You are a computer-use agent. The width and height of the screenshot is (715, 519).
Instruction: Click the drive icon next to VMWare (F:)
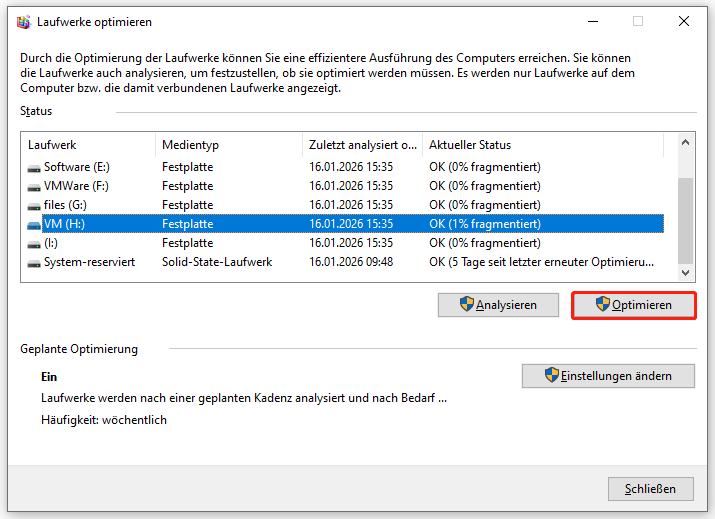tap(34, 187)
